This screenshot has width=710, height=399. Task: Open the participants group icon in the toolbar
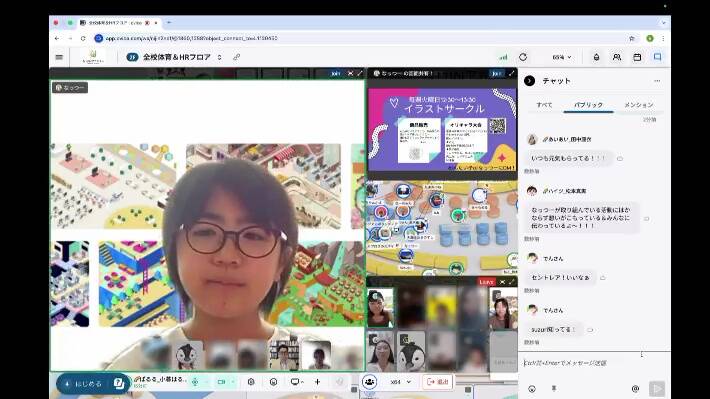click(369, 382)
